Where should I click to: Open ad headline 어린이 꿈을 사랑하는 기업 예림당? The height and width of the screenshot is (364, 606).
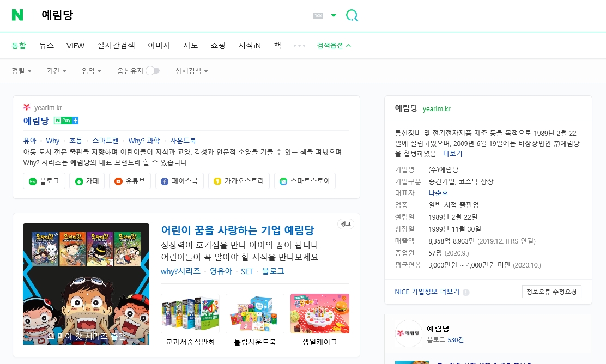(238, 230)
